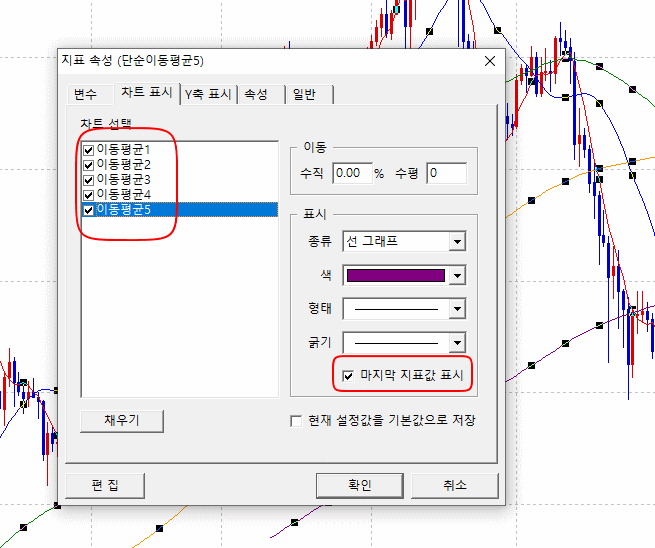Open the 일반 tab

303,94
